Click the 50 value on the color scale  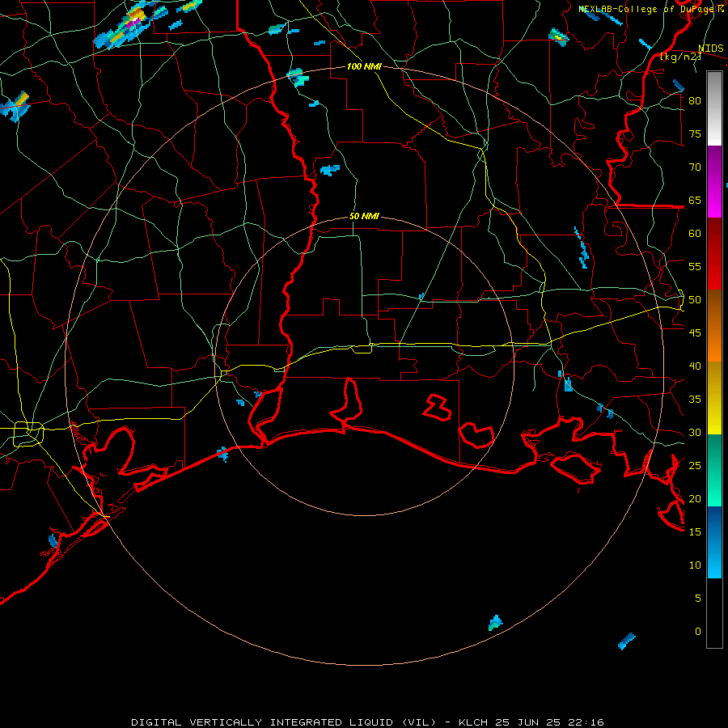pos(695,300)
